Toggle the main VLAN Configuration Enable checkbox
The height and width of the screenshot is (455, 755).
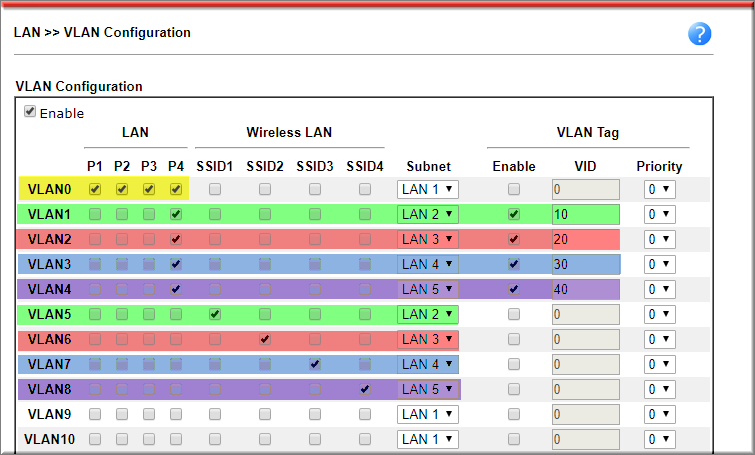31,112
